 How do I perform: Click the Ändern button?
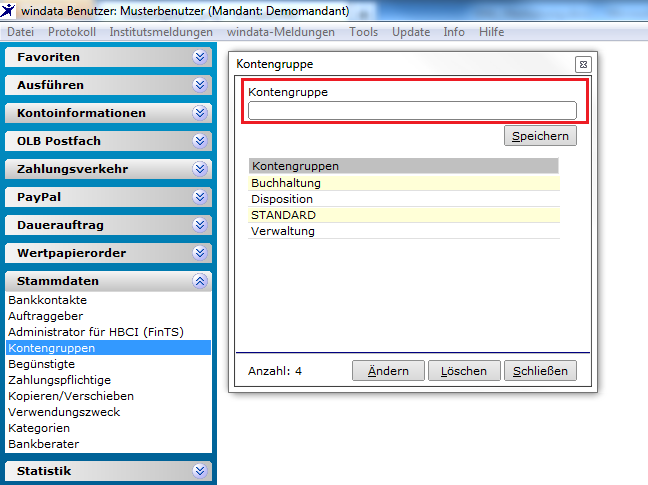388,371
